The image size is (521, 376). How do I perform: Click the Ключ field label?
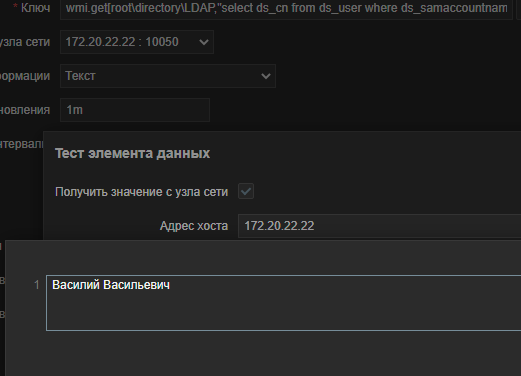[35, 8]
